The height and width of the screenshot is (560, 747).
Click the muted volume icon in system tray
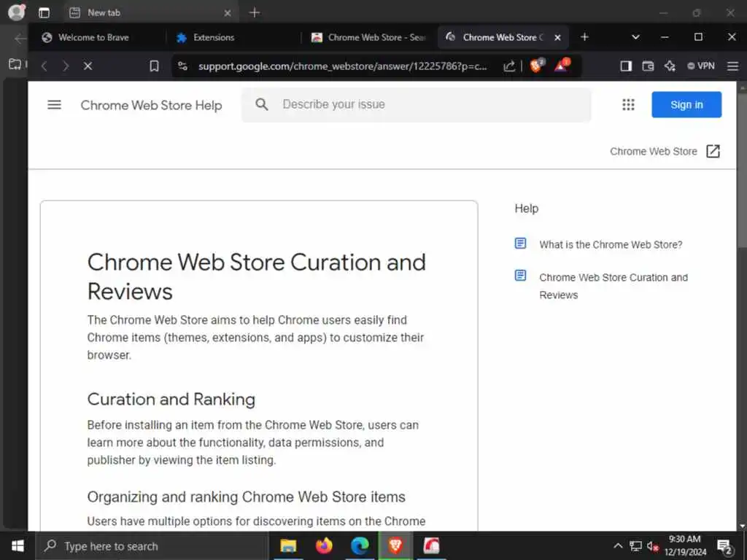[653, 546]
